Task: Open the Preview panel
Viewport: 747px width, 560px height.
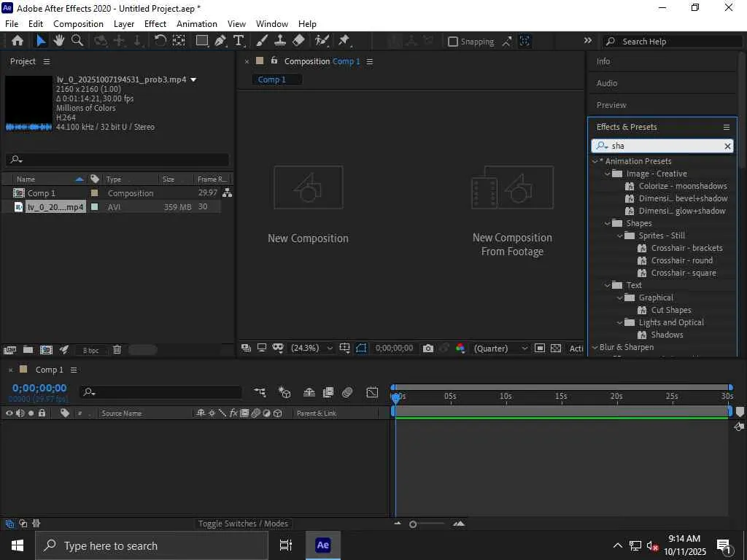Action: (x=611, y=105)
